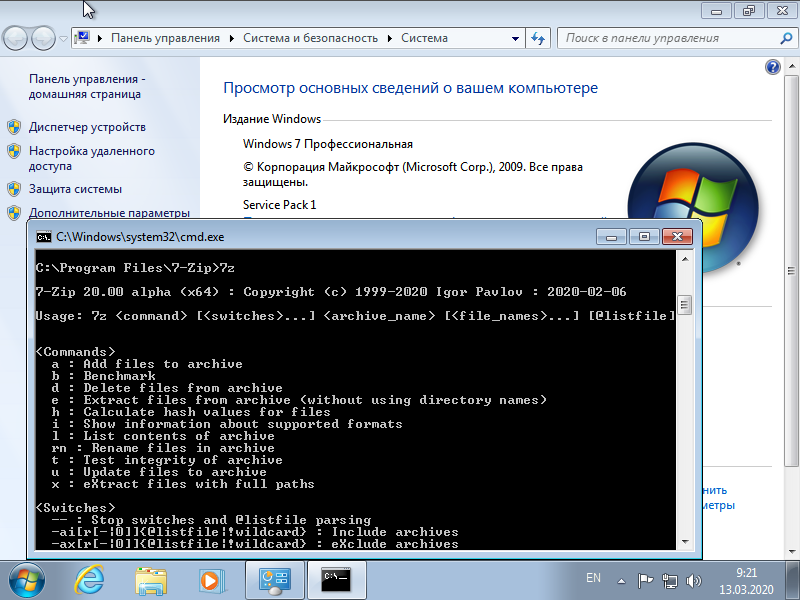Expand arrow before Панель управления breadcrumb

pos(100,38)
